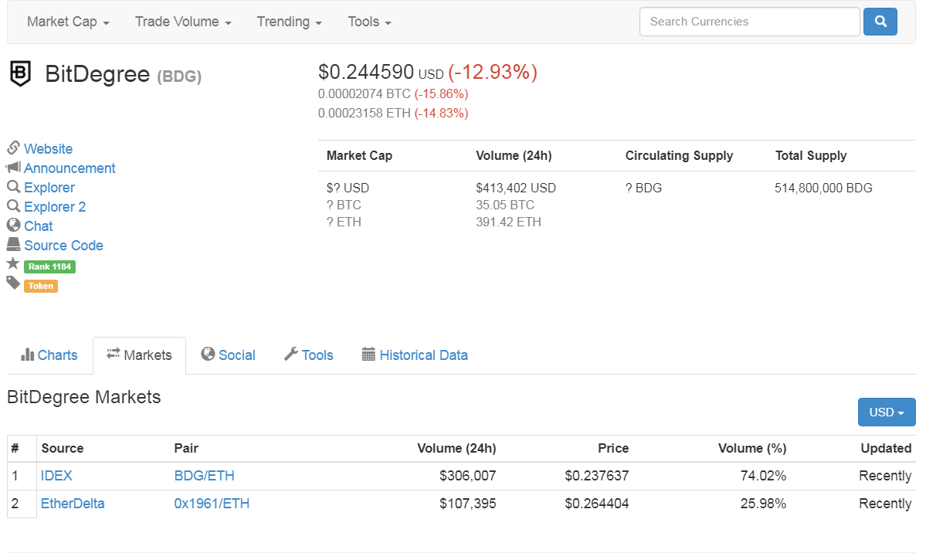Image resolution: width=926 pixels, height=560 pixels.
Task: Click the Price column header
Action: pyautogui.click(x=613, y=448)
